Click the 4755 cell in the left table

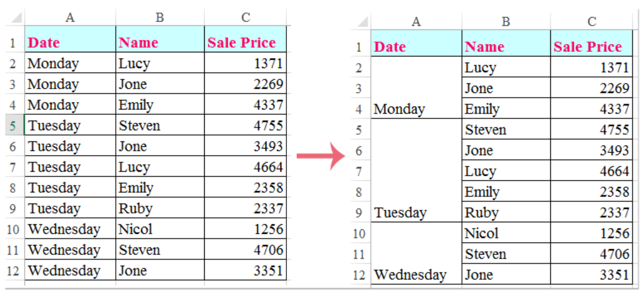[x=246, y=126]
